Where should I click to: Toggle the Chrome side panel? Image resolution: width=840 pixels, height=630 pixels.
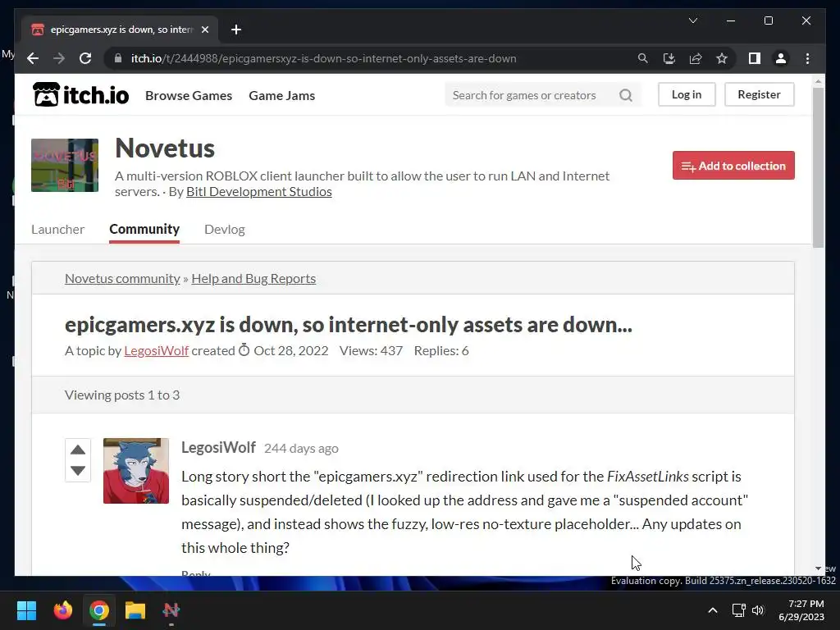pos(755,58)
